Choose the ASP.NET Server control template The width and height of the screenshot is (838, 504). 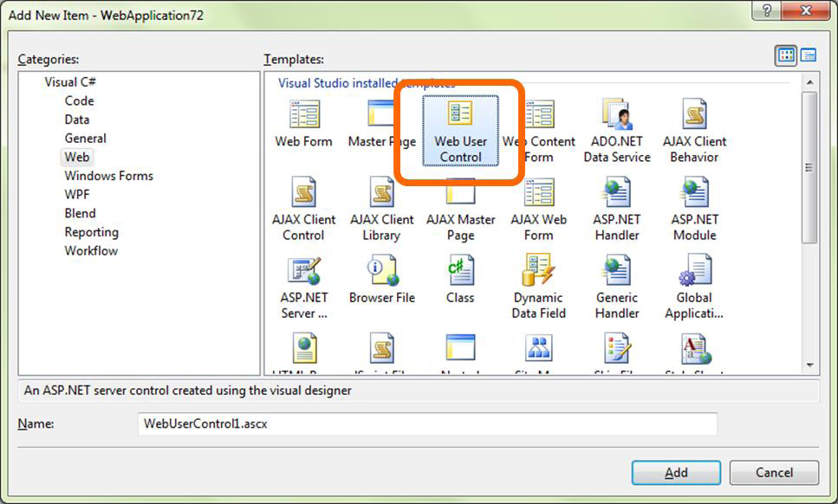pos(303,288)
